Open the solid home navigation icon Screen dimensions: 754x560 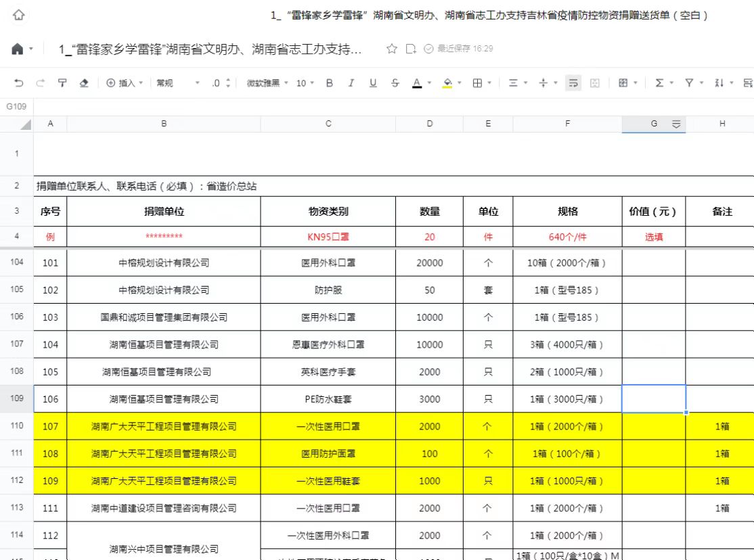pyautogui.click(x=18, y=49)
